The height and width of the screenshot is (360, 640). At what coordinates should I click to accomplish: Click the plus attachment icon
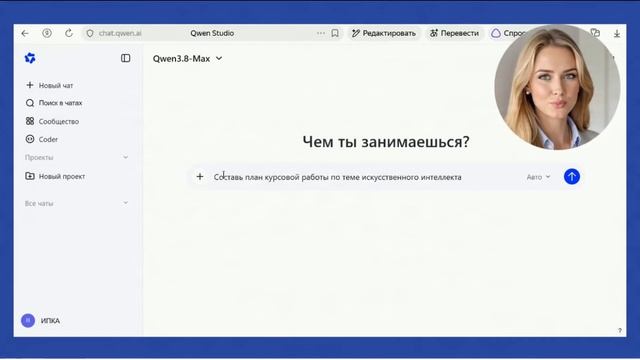pyautogui.click(x=200, y=177)
